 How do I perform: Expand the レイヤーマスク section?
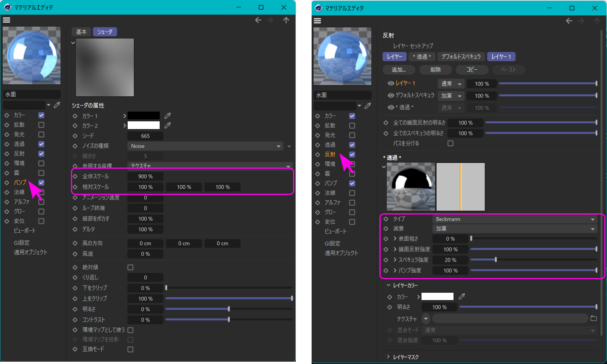pyautogui.click(x=388, y=357)
